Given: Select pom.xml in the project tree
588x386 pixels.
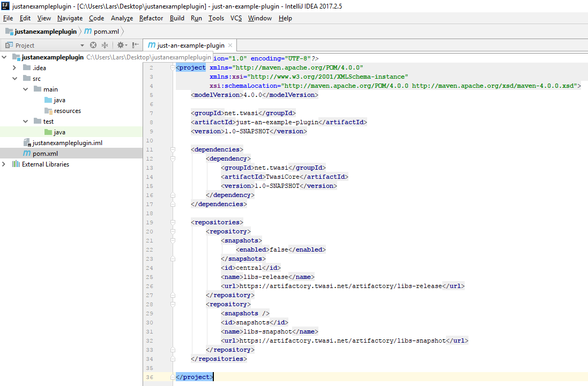Looking at the screenshot, I should [x=71, y=153].
